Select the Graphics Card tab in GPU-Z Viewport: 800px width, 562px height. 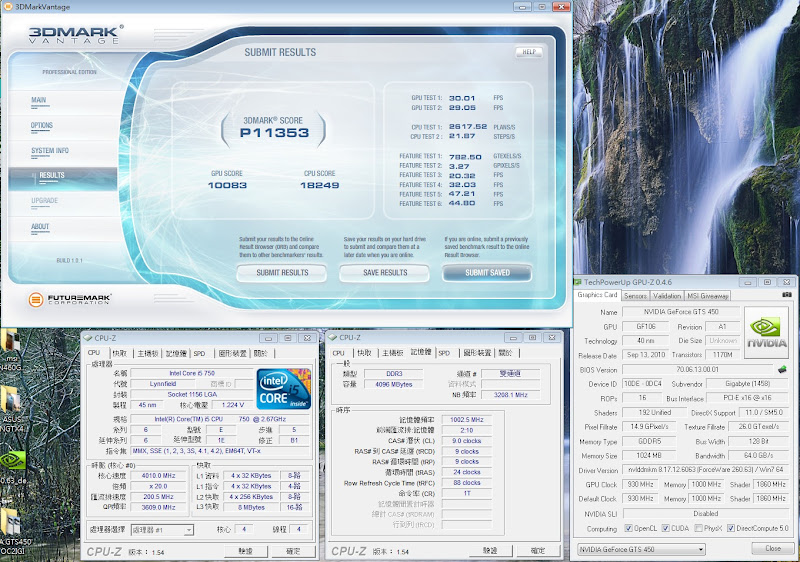(x=597, y=295)
